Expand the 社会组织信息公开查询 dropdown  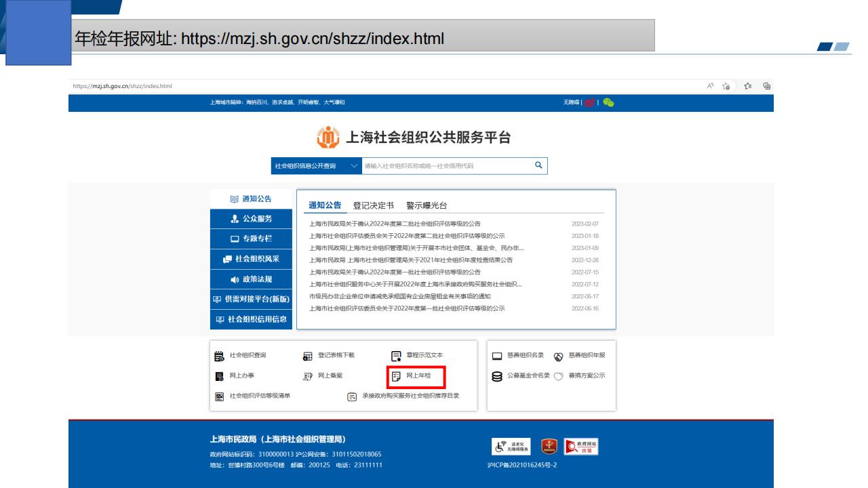tap(354, 165)
